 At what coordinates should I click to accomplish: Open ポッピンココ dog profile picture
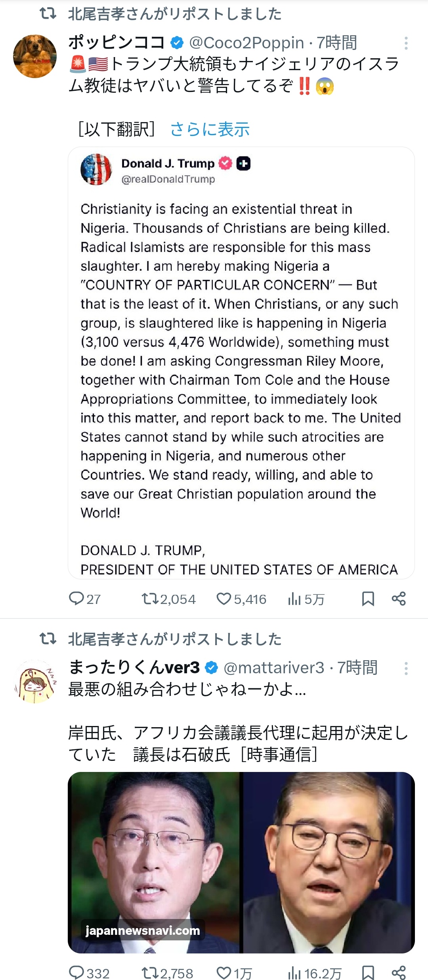[x=35, y=56]
